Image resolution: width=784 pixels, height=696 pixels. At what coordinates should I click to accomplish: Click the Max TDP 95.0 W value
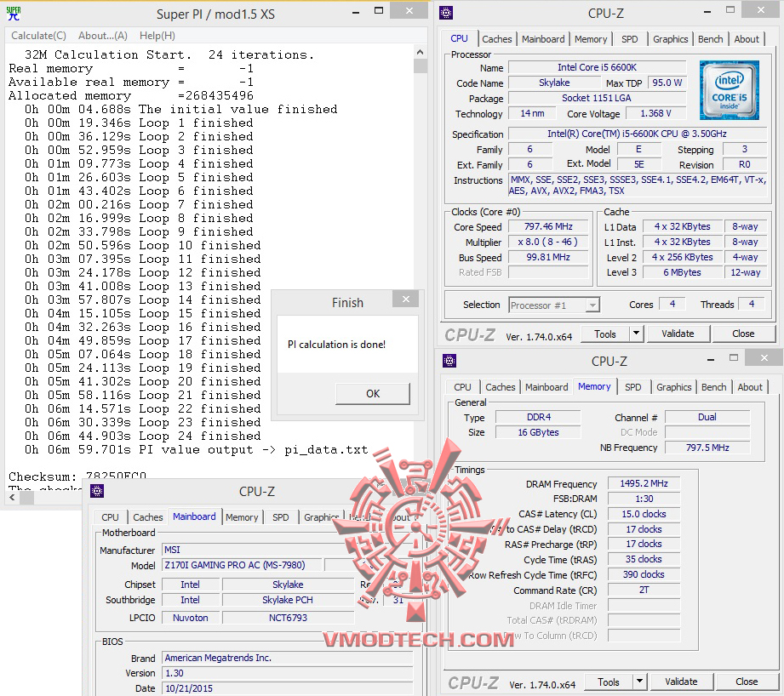(x=667, y=83)
